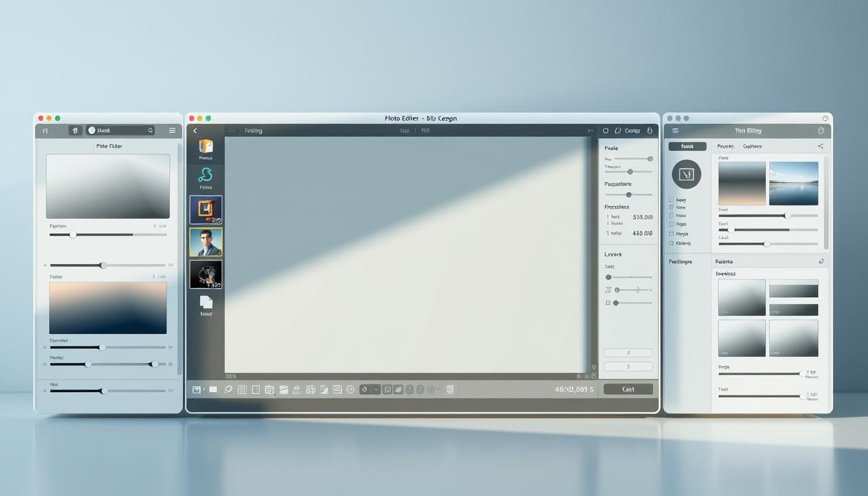Image resolution: width=868 pixels, height=496 pixels.
Task: Click the stacked layers icon in the bottom toolbar
Action: (284, 389)
